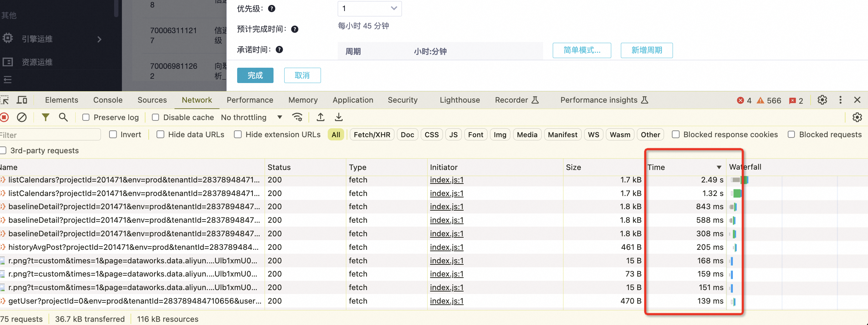868x325 pixels.
Task: Select the All filter chip
Action: click(x=336, y=135)
